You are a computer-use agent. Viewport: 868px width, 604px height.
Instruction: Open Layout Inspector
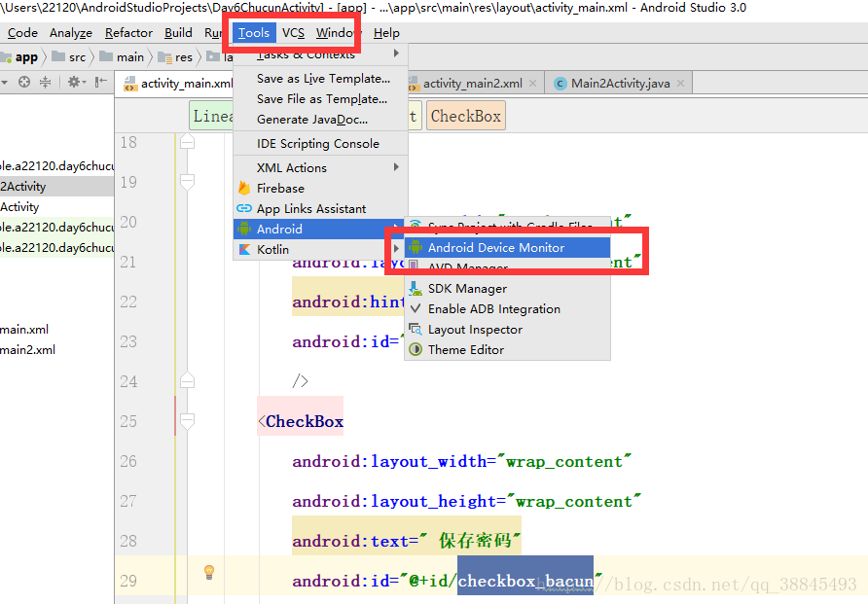coord(508,330)
